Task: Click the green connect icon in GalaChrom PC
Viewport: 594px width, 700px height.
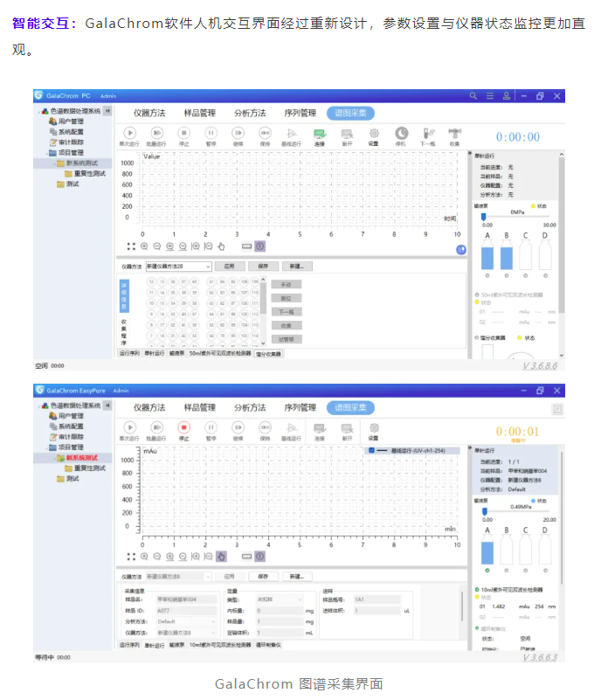Action: pos(320,133)
